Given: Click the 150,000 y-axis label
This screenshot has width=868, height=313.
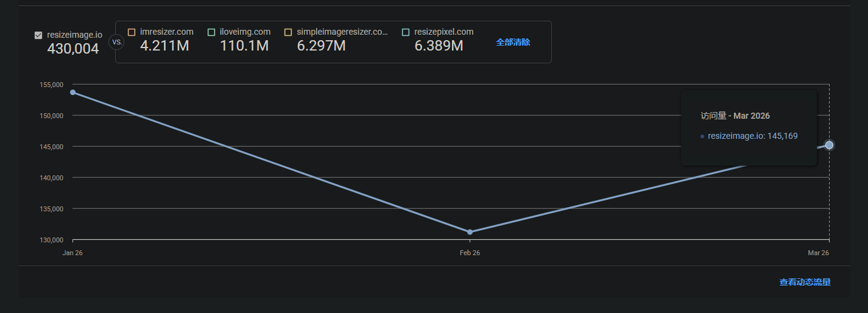Looking at the screenshot, I should coord(51,116).
